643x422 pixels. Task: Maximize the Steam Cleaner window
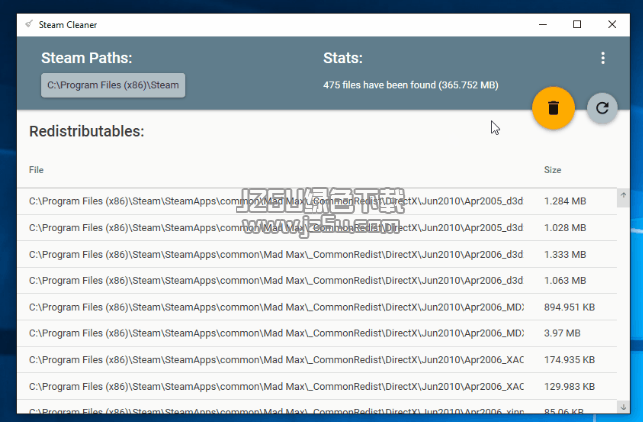(577, 25)
